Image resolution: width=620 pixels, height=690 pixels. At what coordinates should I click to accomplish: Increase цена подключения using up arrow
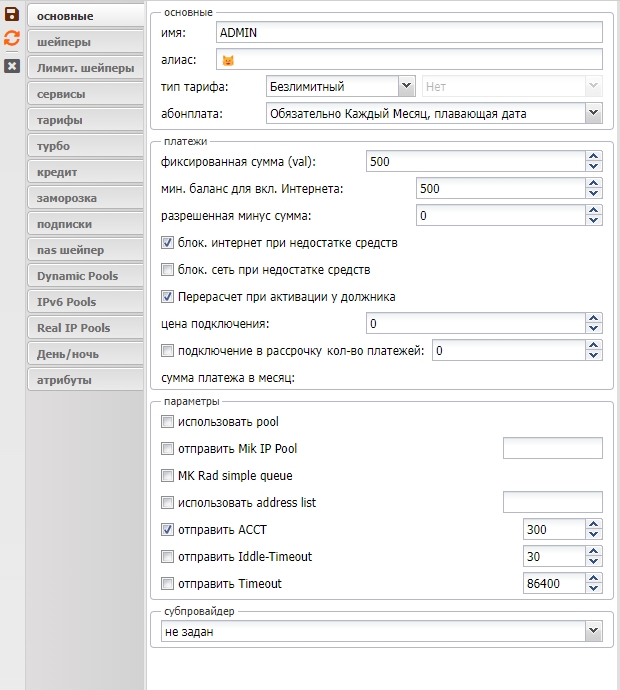coord(594,318)
